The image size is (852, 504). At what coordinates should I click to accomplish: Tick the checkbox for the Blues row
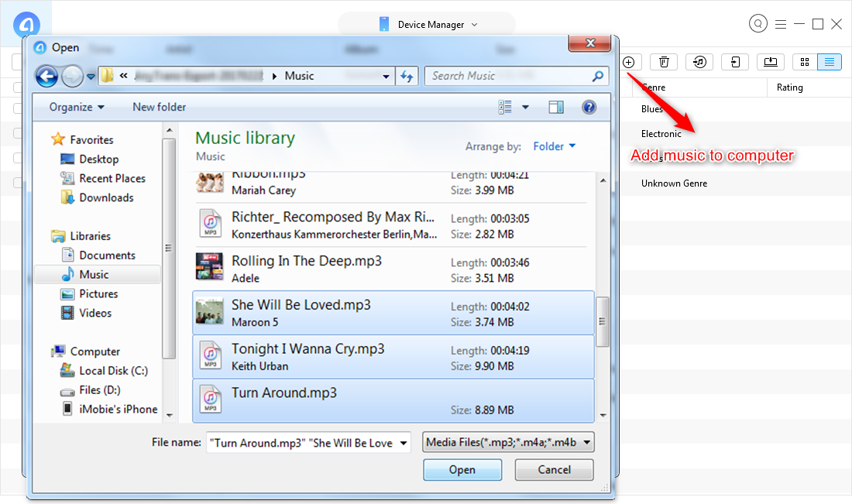17,109
